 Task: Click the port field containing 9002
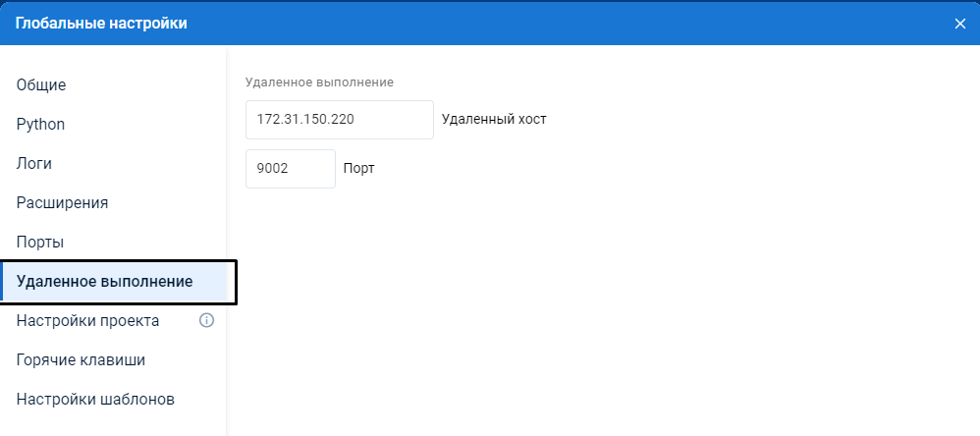coord(291,169)
